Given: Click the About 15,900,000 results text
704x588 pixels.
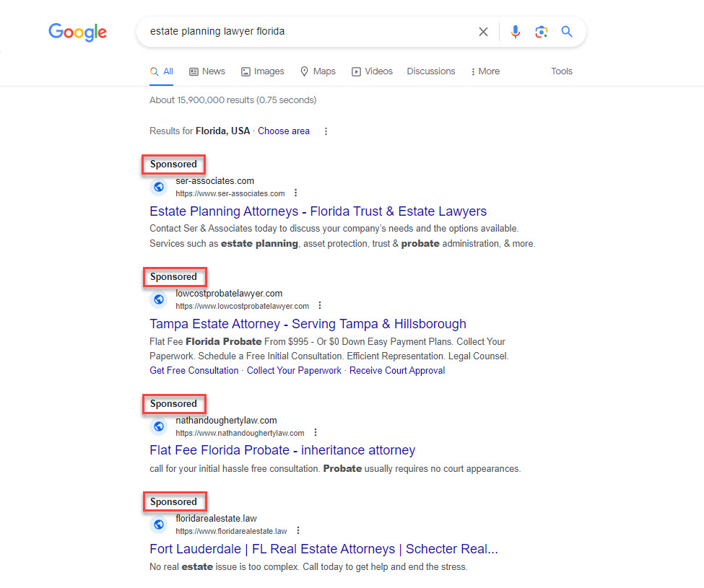Looking at the screenshot, I should tap(233, 100).
